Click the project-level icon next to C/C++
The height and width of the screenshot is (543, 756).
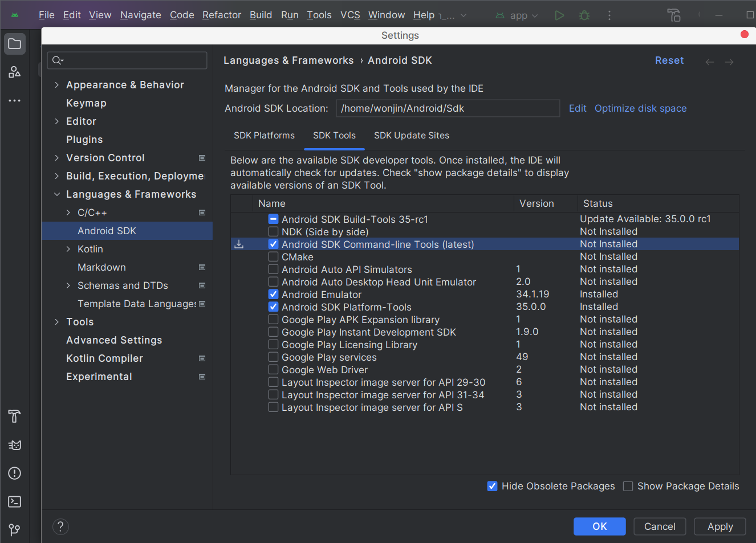click(202, 213)
